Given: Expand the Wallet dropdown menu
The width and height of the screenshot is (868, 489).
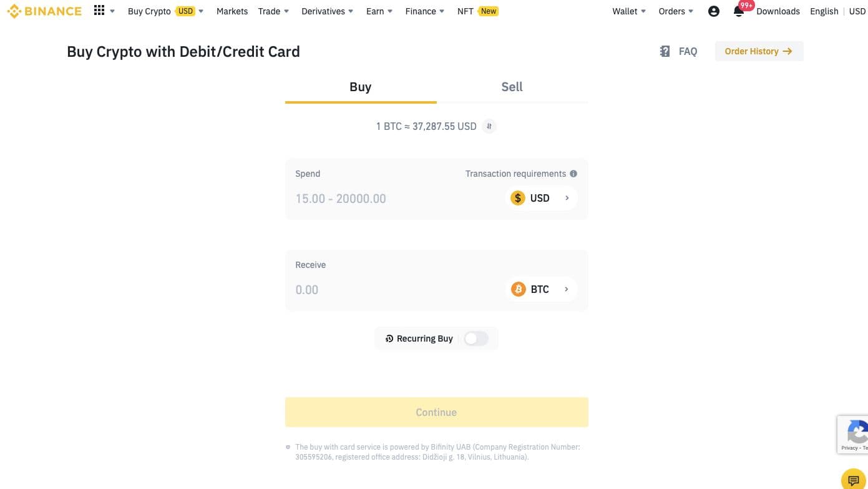Looking at the screenshot, I should point(629,11).
